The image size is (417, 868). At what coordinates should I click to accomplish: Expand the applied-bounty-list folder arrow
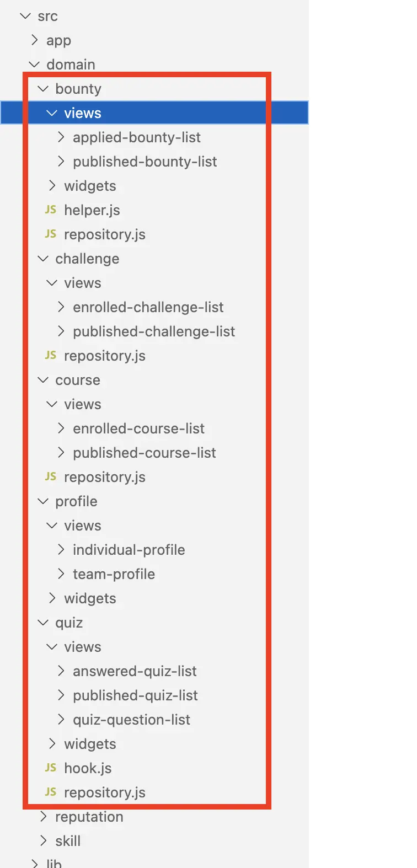(x=61, y=137)
